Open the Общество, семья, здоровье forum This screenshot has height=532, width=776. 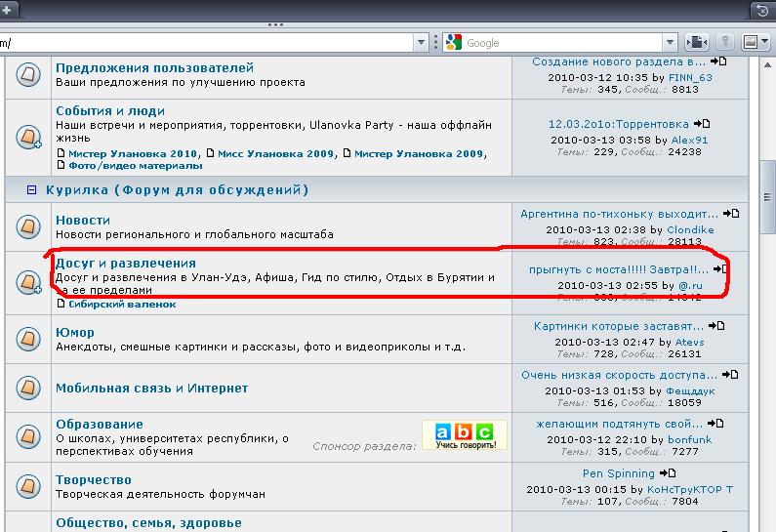coord(148,523)
